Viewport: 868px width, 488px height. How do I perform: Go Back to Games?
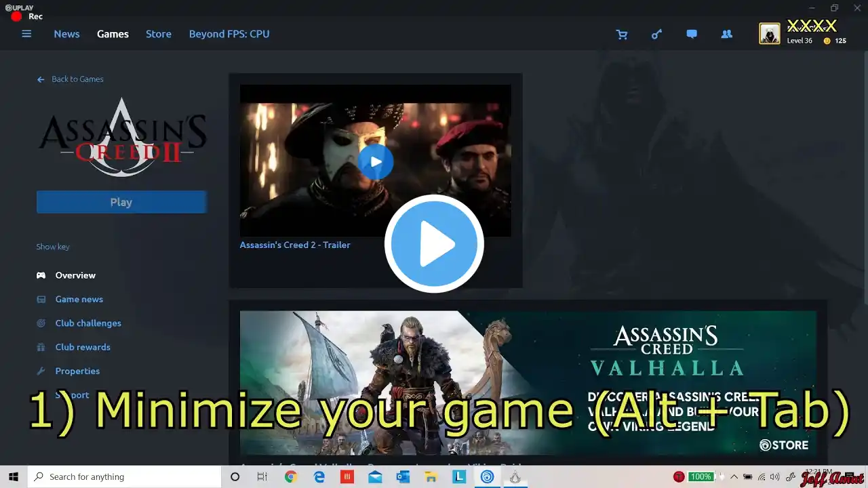pyautogui.click(x=71, y=79)
